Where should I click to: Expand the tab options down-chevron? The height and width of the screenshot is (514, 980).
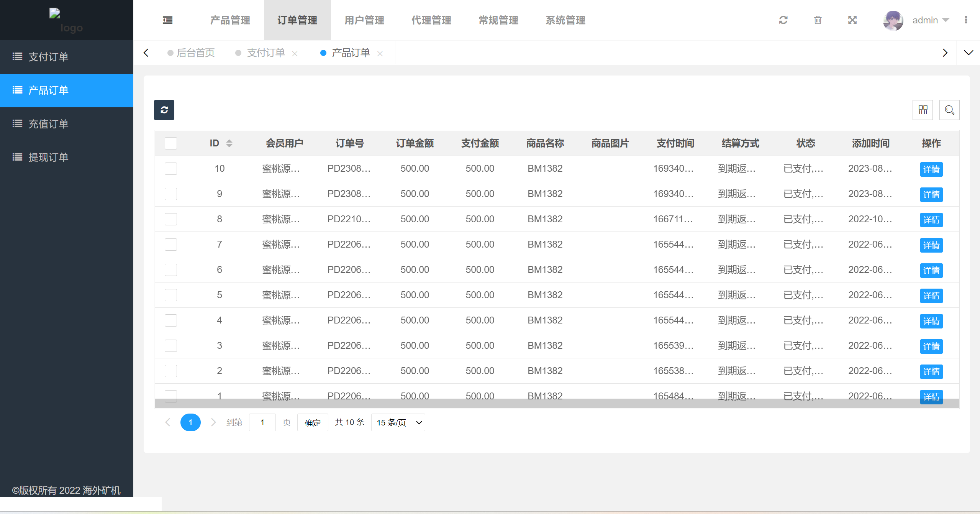coord(968,53)
